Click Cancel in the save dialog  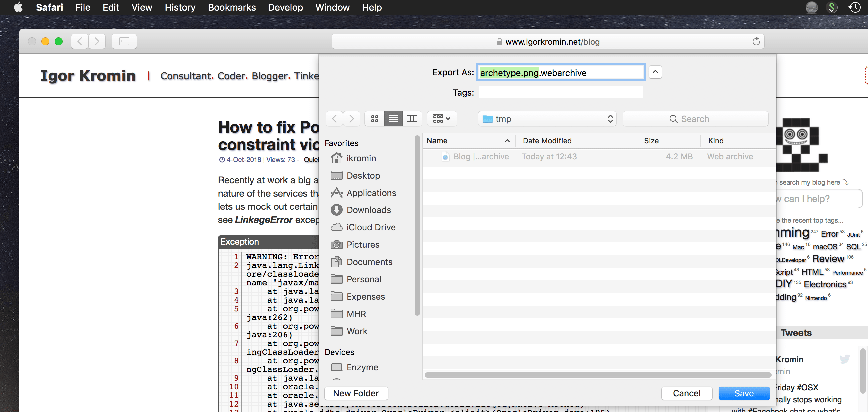(686, 393)
